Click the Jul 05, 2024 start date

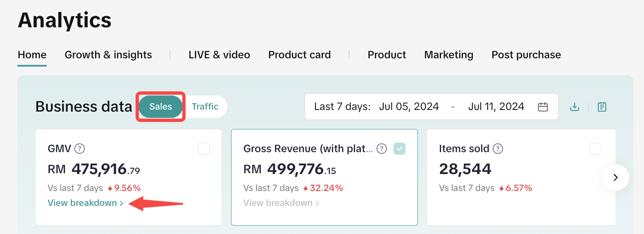tap(409, 107)
